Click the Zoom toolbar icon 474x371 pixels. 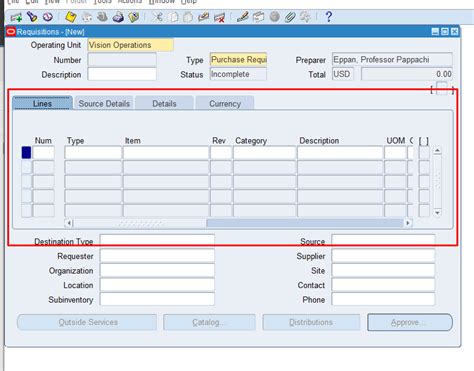point(258,17)
